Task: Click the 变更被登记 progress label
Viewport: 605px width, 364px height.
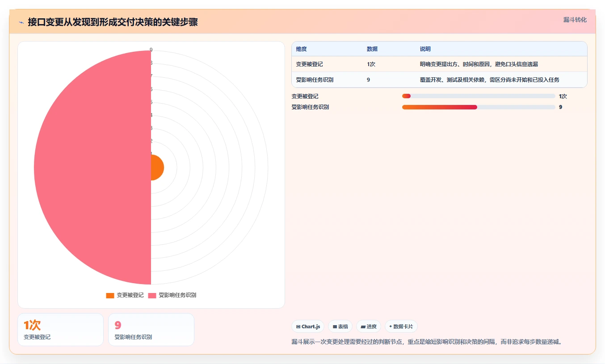Action: (x=305, y=96)
